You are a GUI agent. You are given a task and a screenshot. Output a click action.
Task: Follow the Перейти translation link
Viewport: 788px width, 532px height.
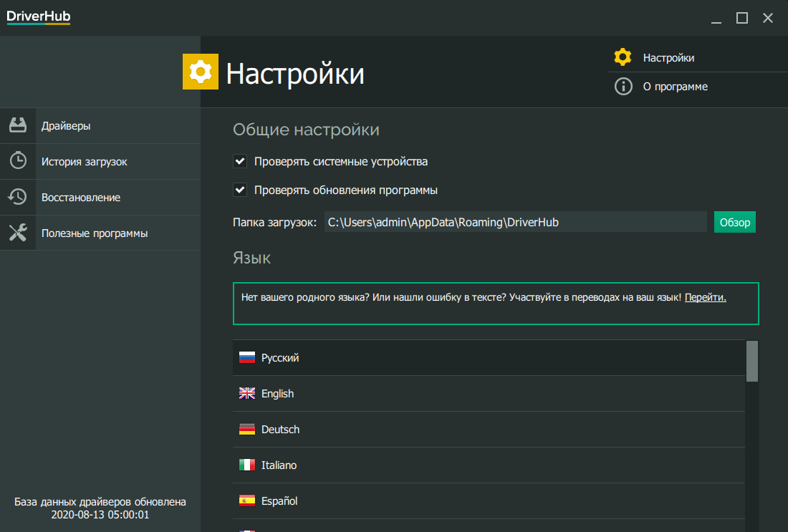[705, 297]
